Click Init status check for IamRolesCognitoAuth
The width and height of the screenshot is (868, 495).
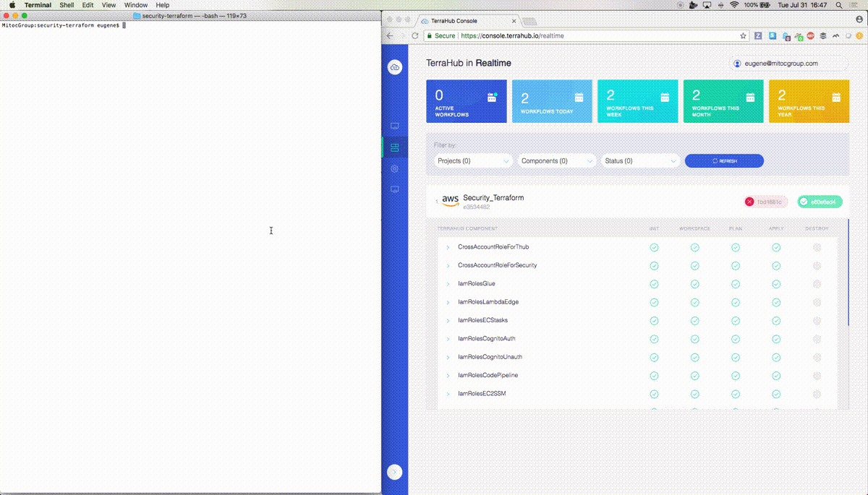point(654,339)
